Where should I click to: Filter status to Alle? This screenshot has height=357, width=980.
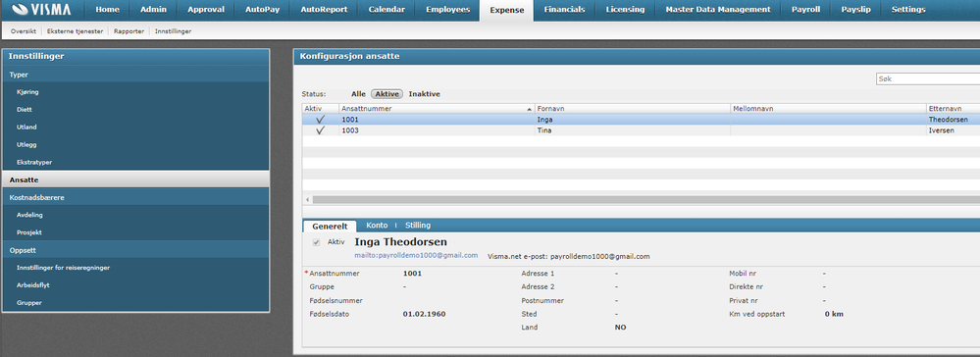coord(358,94)
